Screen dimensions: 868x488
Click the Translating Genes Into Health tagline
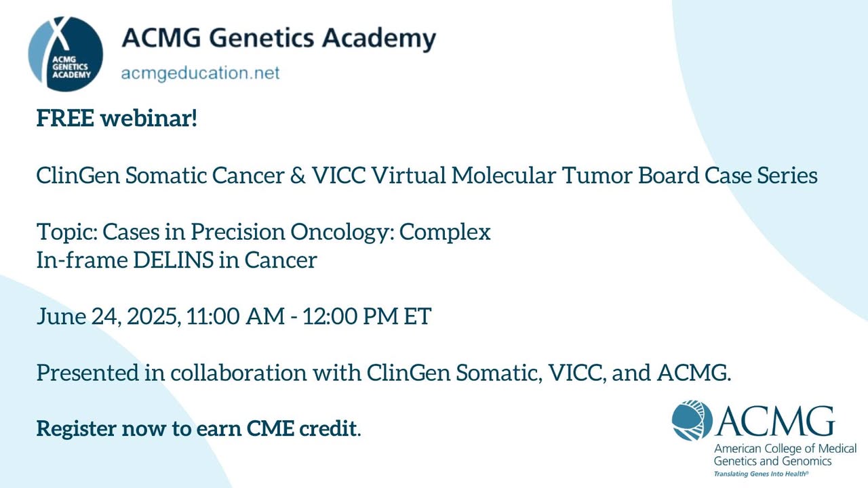[x=762, y=474]
